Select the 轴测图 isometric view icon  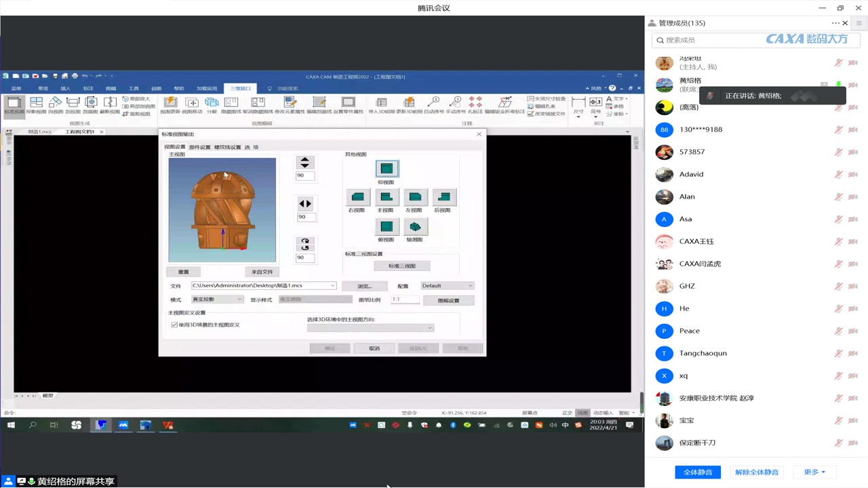(x=415, y=227)
